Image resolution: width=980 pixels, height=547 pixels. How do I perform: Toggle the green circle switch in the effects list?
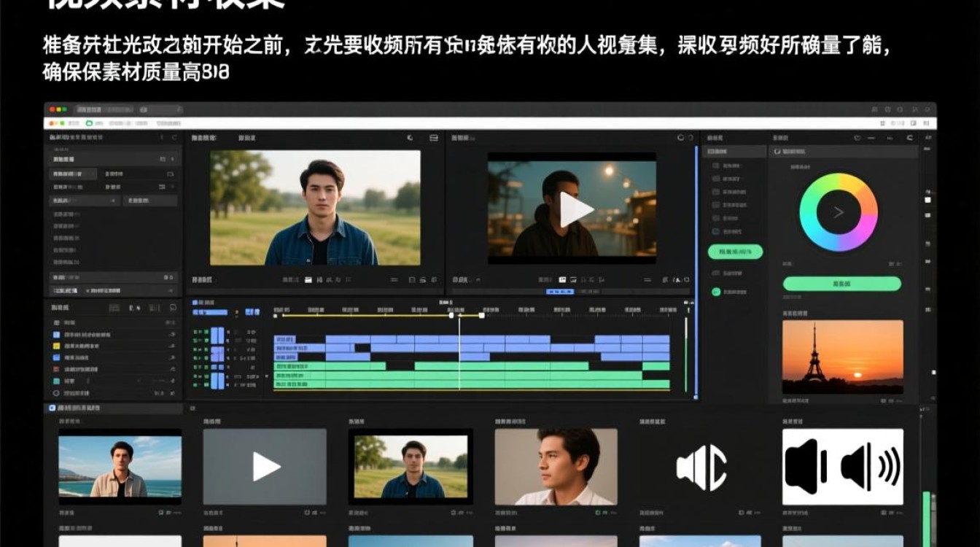716,292
